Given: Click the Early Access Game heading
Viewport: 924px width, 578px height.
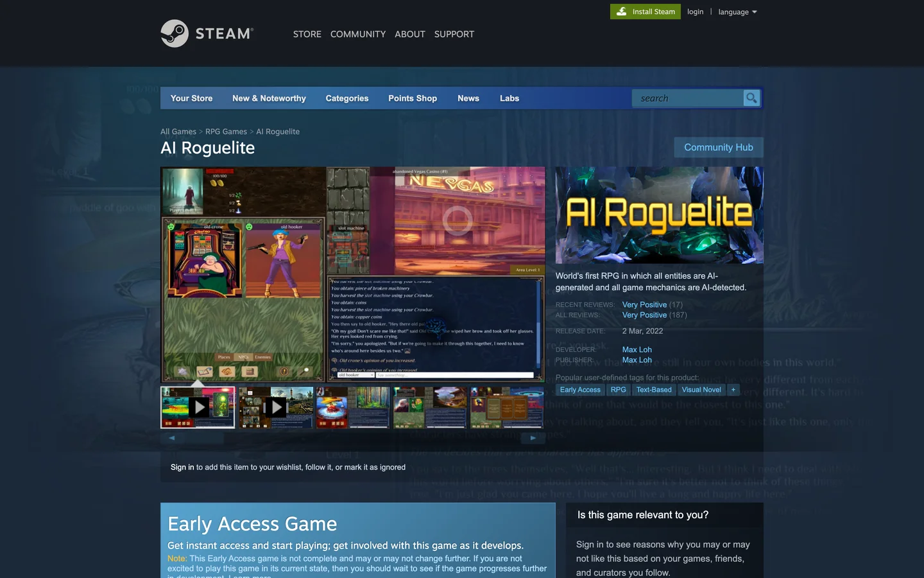Looking at the screenshot, I should coord(252,524).
